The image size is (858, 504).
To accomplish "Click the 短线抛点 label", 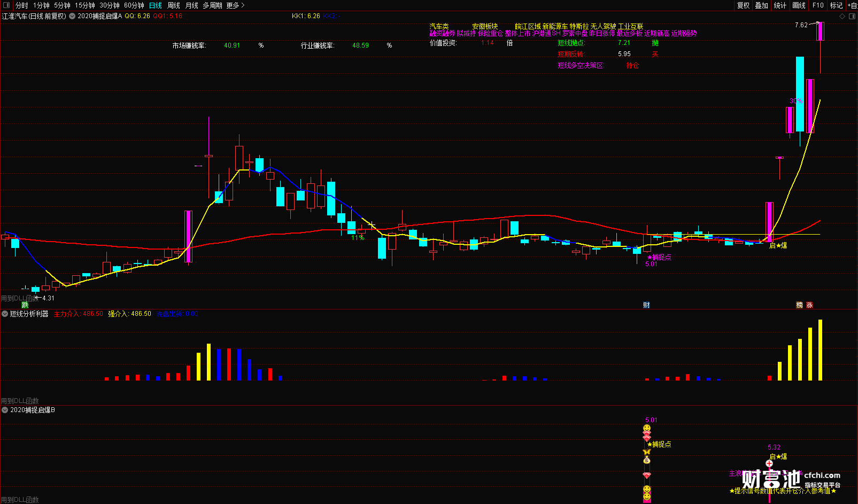I will coord(571,43).
